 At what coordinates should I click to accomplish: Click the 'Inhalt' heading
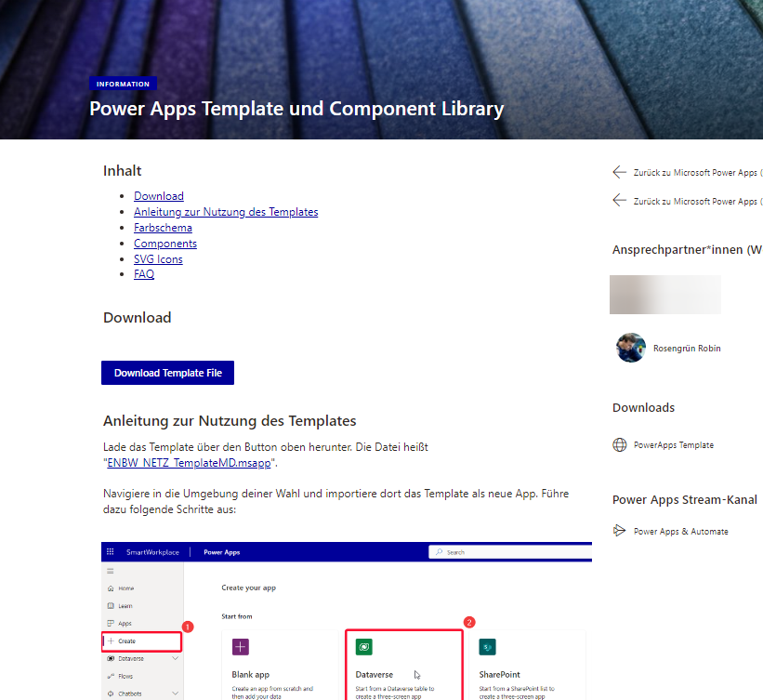click(122, 170)
